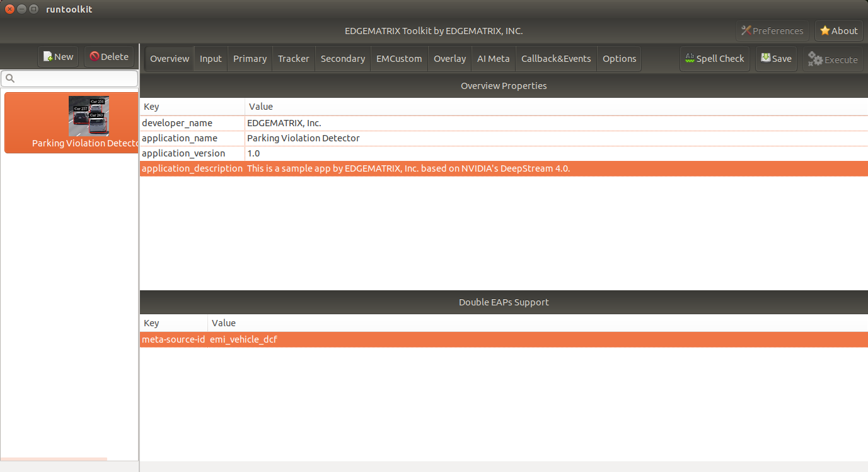Click the Value column header in Overview Properties
The height and width of the screenshot is (472, 868).
click(557, 107)
